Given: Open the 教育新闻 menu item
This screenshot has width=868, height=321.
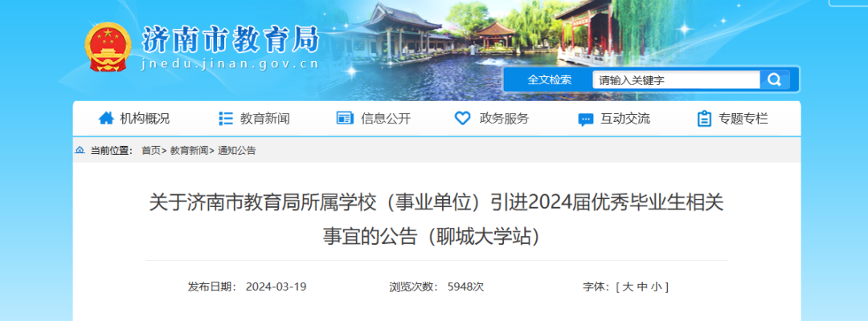Looking at the screenshot, I should pos(264,118).
